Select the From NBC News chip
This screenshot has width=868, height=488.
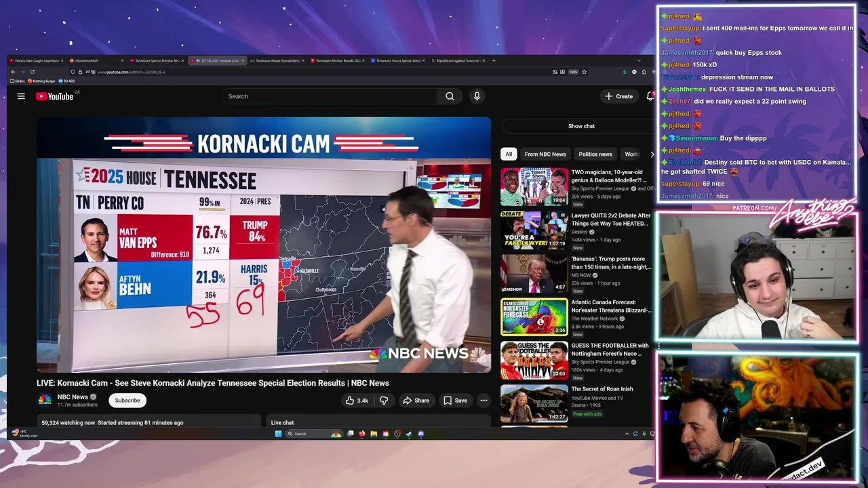(545, 154)
